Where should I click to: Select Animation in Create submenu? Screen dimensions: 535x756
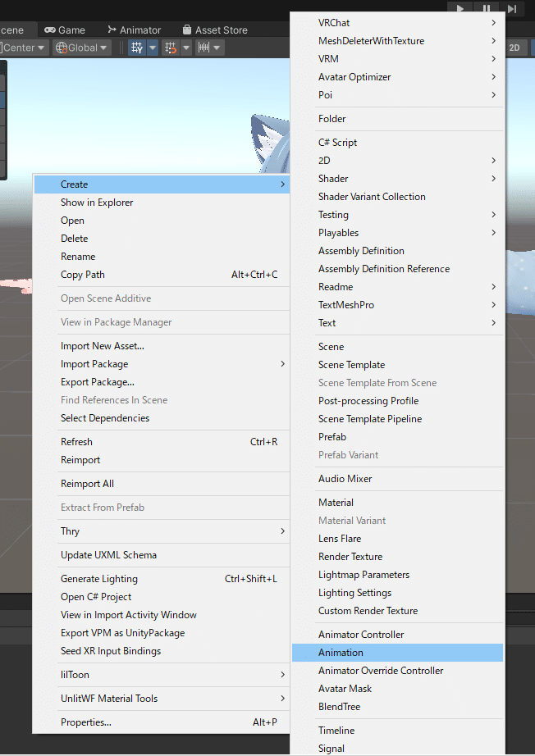[x=397, y=653]
